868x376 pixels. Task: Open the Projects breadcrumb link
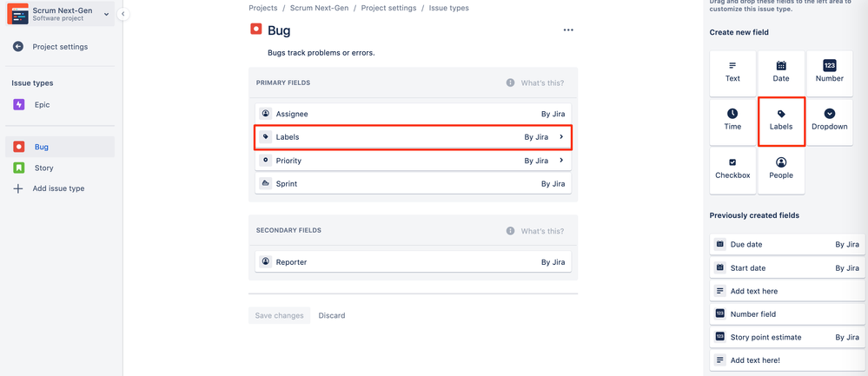(x=263, y=8)
